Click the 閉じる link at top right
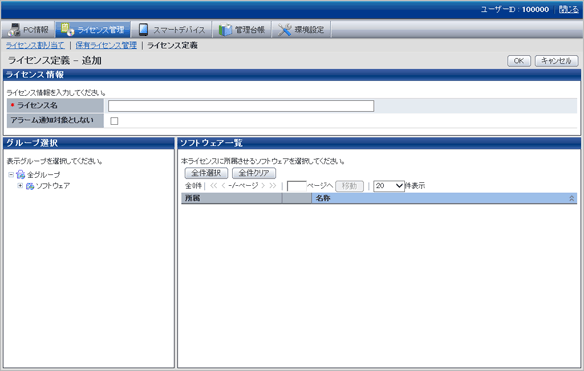This screenshot has height=371, width=584. point(569,9)
